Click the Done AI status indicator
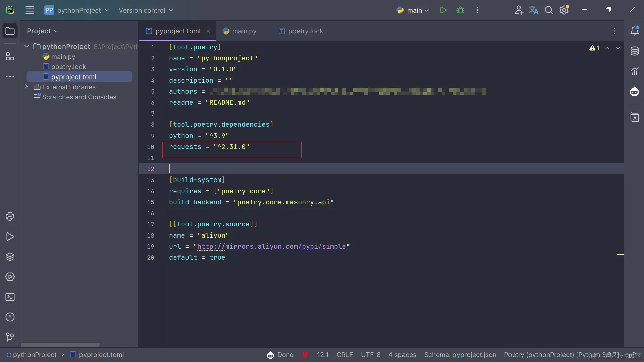Viewport: 644px width, 362px height. click(x=280, y=355)
